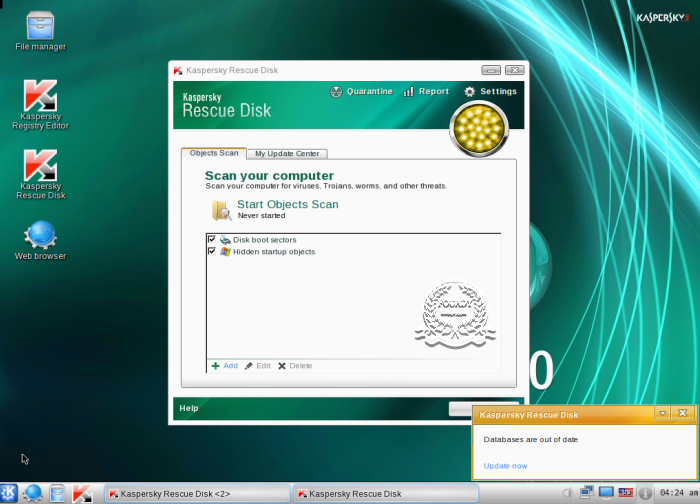700x504 pixels.
Task: Click the globe browser icon in taskbar
Action: (33, 493)
